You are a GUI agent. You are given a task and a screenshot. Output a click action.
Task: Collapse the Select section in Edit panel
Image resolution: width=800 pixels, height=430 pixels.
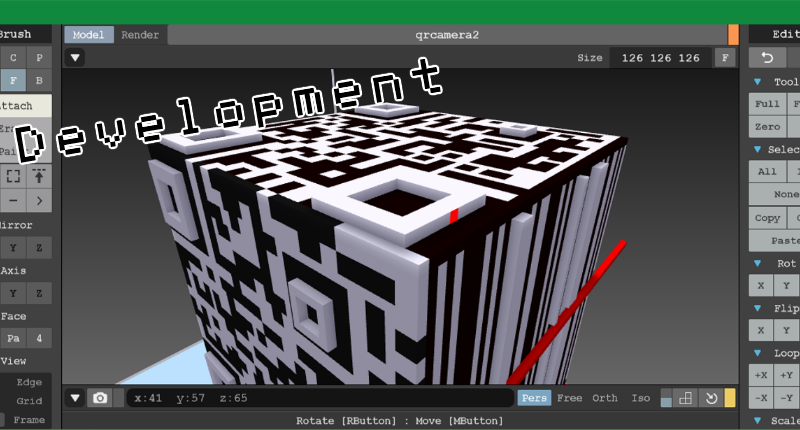point(757,149)
